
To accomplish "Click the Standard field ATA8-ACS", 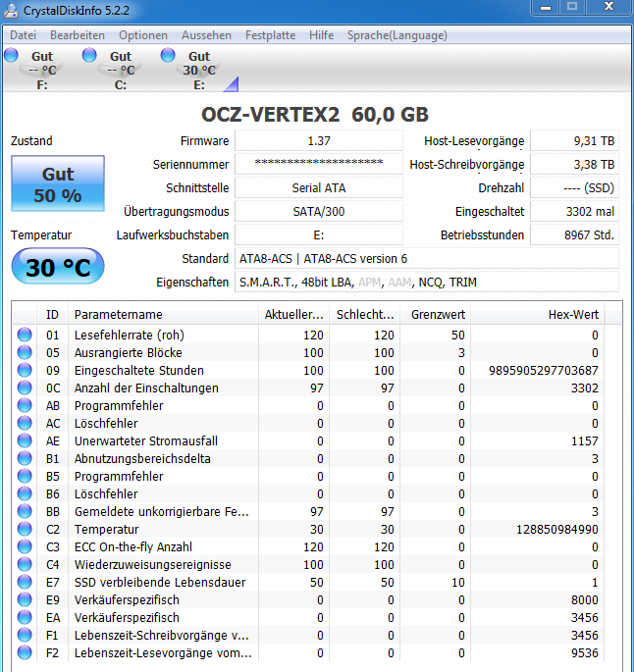I will [x=427, y=259].
